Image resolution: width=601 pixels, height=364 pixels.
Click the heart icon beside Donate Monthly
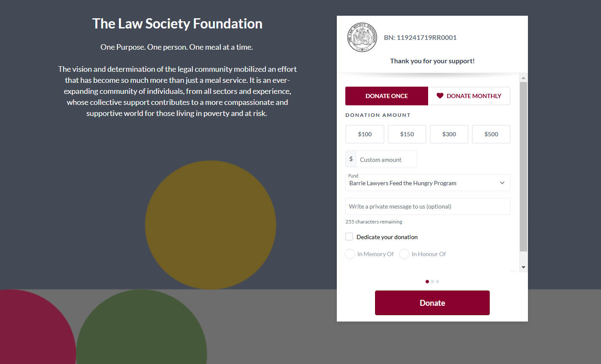[440, 96]
